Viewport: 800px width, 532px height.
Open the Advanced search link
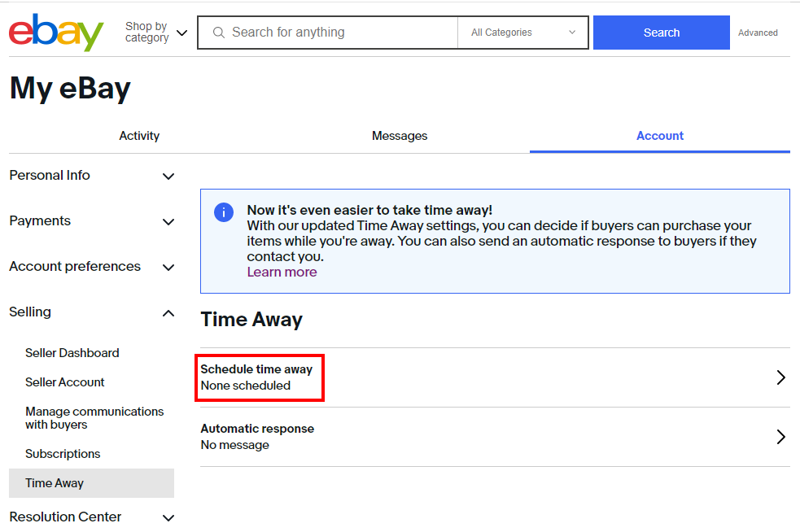coord(758,33)
